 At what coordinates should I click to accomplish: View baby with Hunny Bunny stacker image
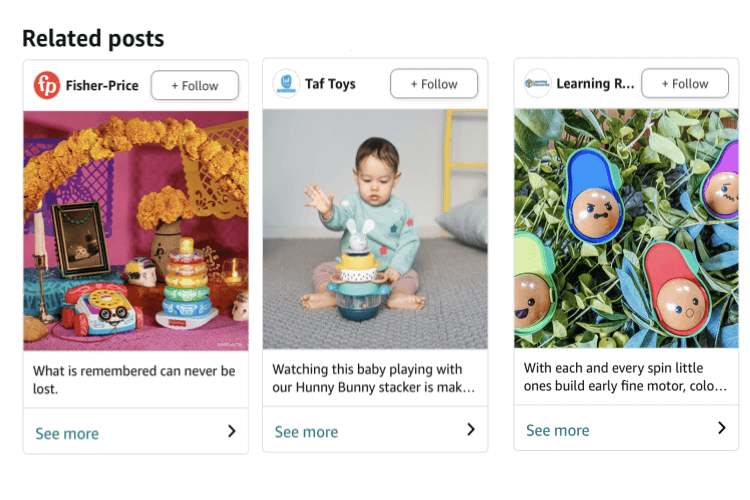click(375, 229)
